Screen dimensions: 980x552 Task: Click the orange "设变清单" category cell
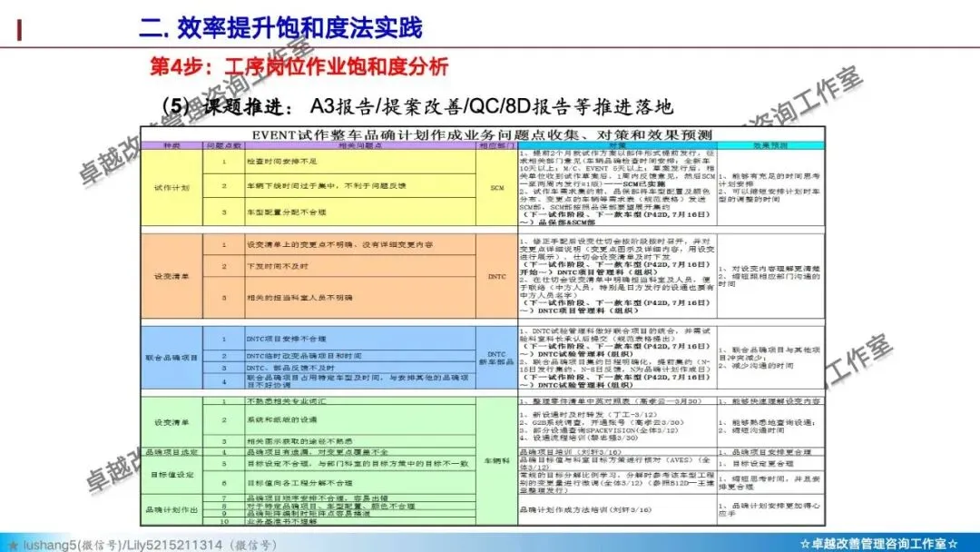[x=171, y=276]
